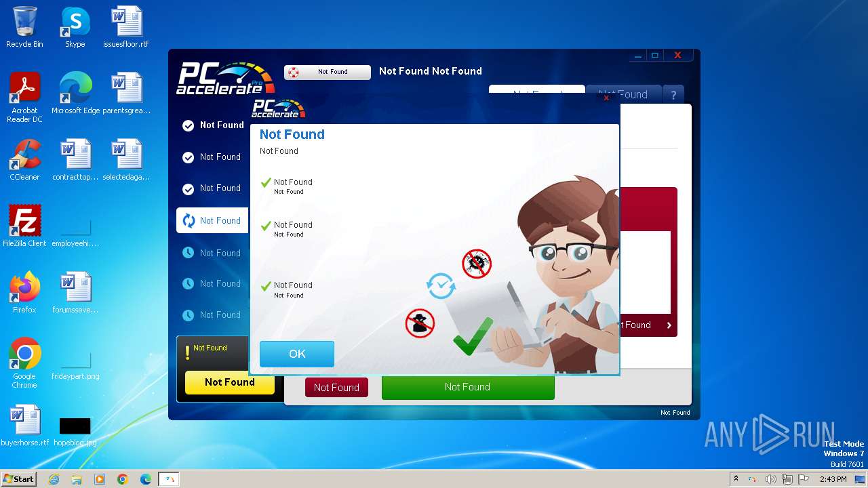This screenshot has height=488, width=868.
Task: Click the blue dialog heading text
Action: click(292, 134)
